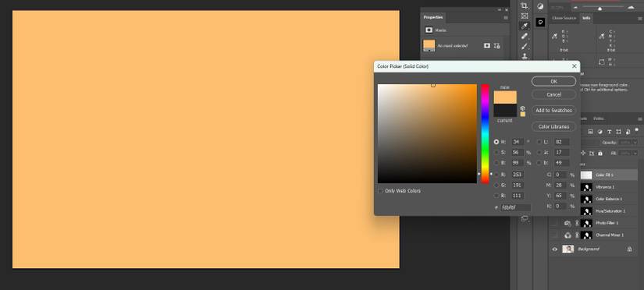Select the Color Fill 1 layer
Viewport: 644px width, 290px height.
(610, 175)
